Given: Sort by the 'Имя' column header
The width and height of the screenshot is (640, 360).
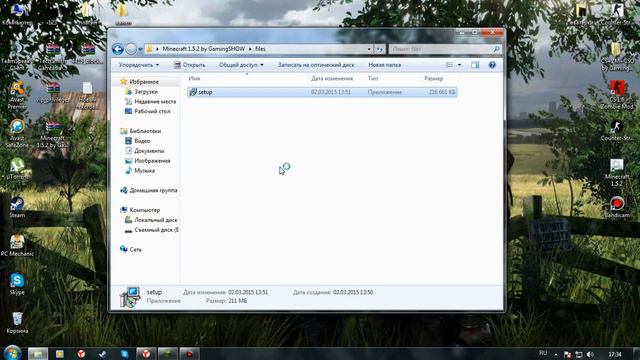Looking at the screenshot, I should point(194,78).
